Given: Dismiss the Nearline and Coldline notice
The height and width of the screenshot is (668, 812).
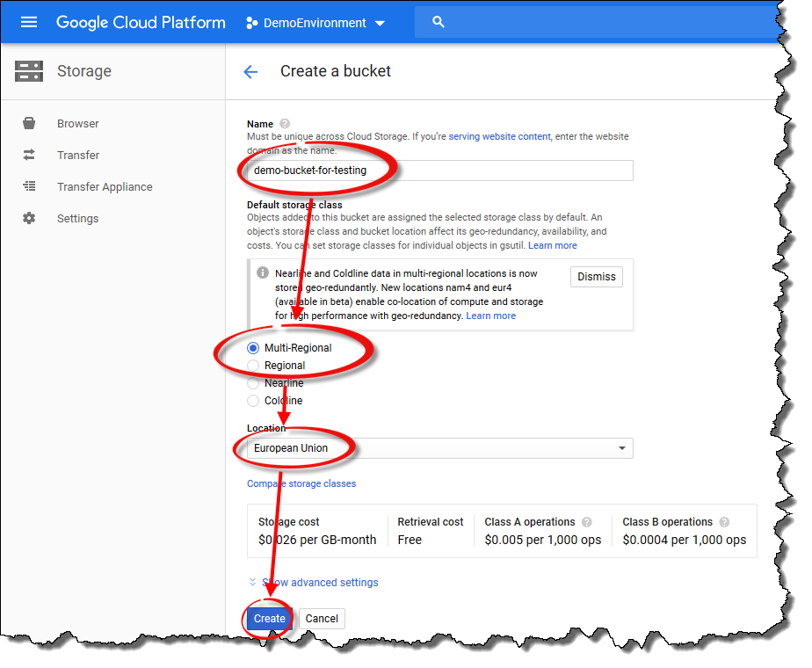Looking at the screenshot, I should point(597,277).
